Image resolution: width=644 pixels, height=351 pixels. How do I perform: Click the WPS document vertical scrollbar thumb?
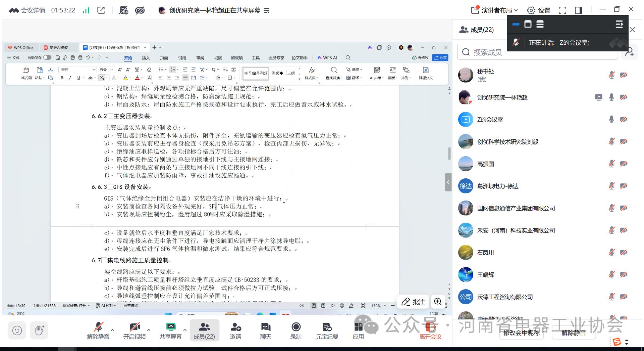point(449,153)
